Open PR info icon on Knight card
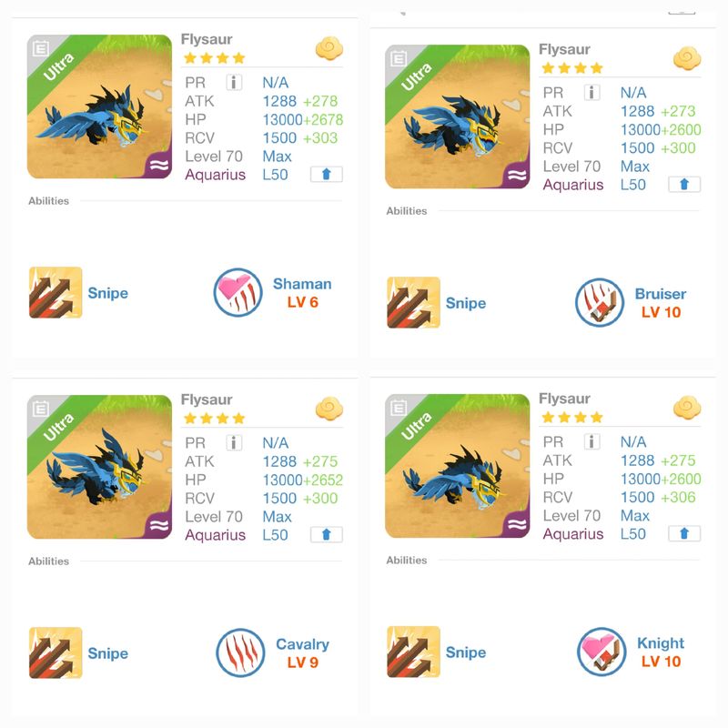Viewport: 728px width, 728px height. (592, 441)
